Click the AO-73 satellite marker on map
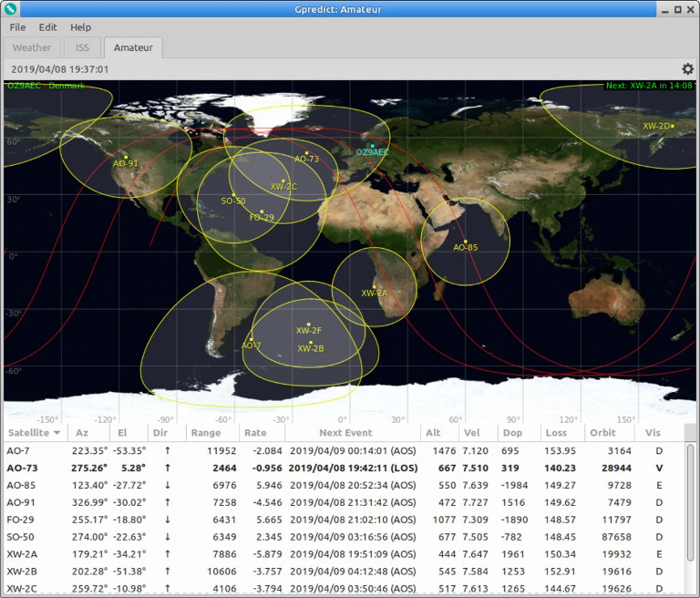 point(306,153)
